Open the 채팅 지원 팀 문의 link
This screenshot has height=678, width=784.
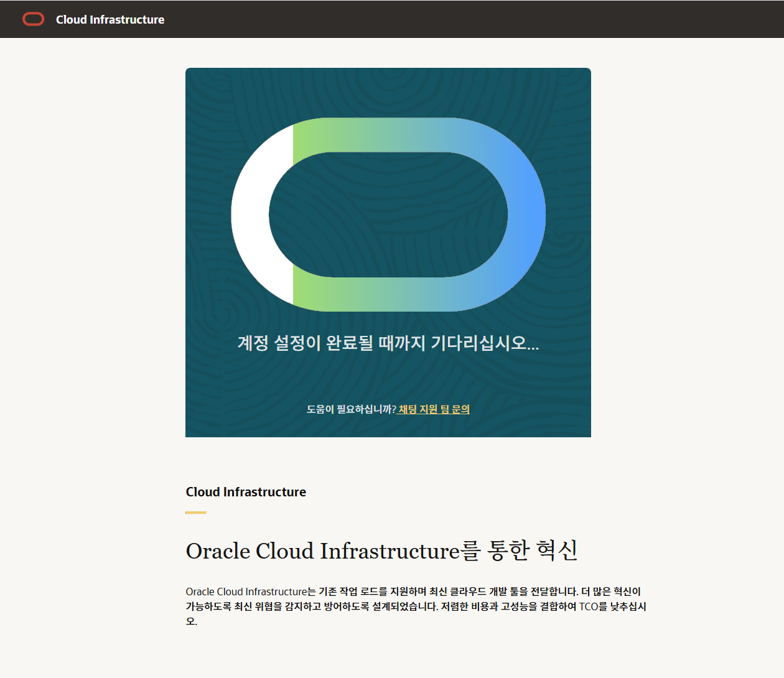[x=434, y=409]
